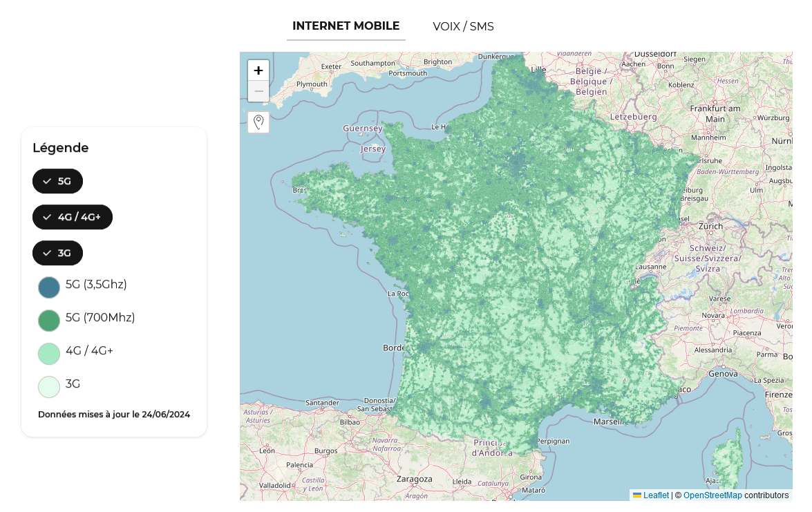Click the Southampton label on the map
Viewport: 812px width, 512px height.
(373, 63)
